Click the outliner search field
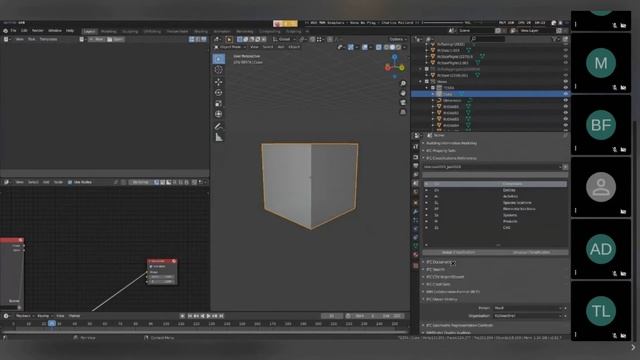Viewport: 640px width, 360px height. click(488, 39)
